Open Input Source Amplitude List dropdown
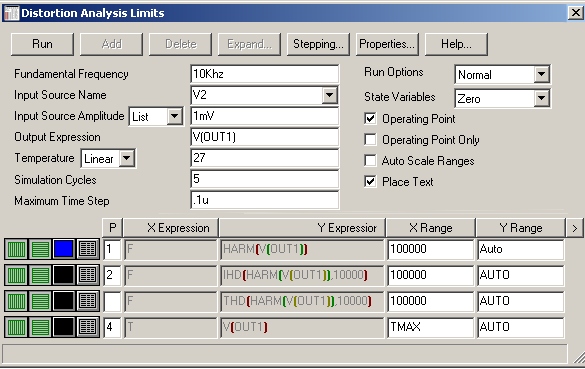This screenshot has height=369, width=585. coord(174,116)
